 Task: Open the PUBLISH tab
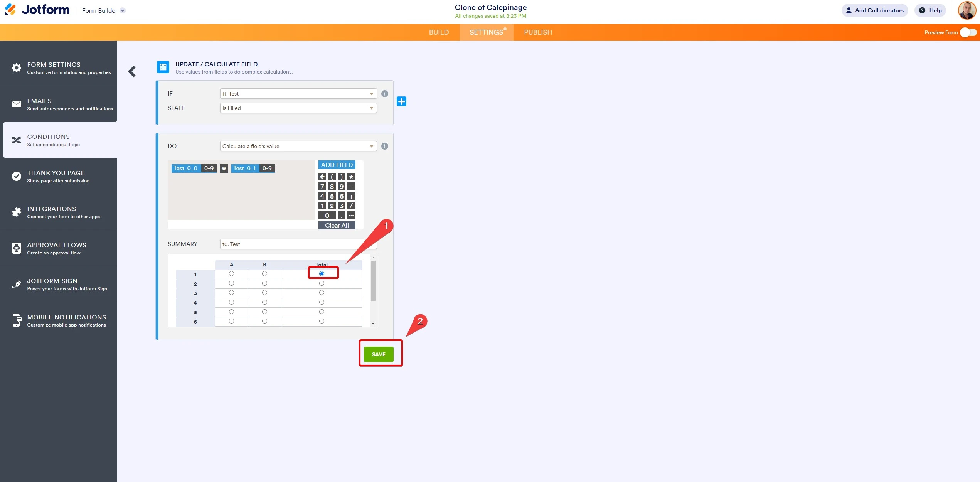click(x=538, y=32)
